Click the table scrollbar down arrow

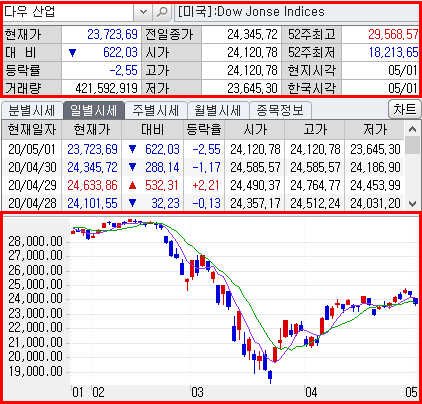(413, 203)
